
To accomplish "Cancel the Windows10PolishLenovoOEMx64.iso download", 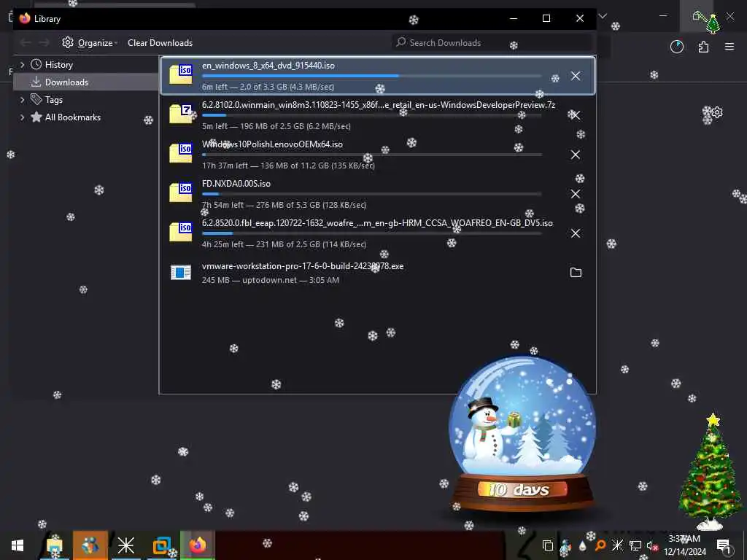I will [576, 155].
